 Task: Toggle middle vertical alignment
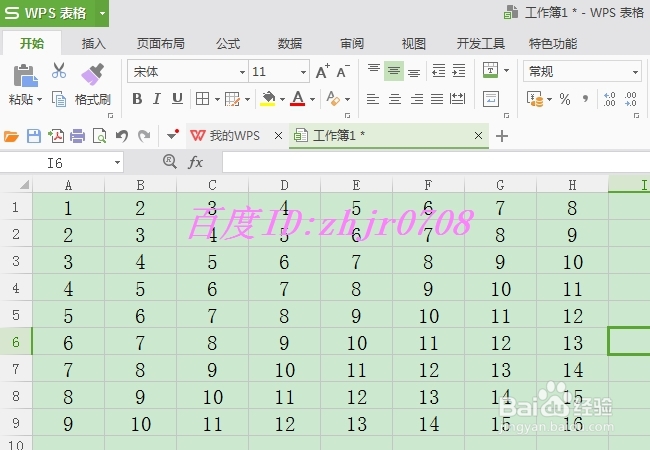[394, 71]
